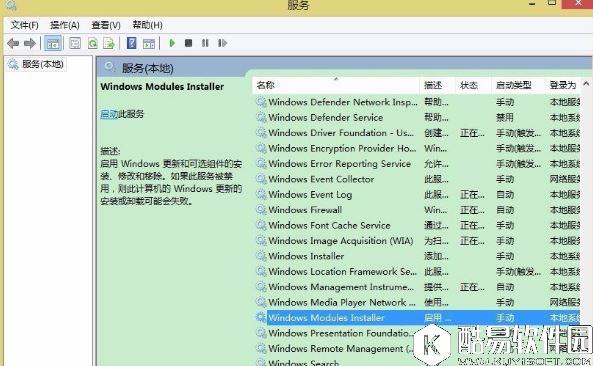Click gear icon beside Windows Event Log
Image resolution: width=593 pixels, height=366 pixels.
tap(261, 195)
